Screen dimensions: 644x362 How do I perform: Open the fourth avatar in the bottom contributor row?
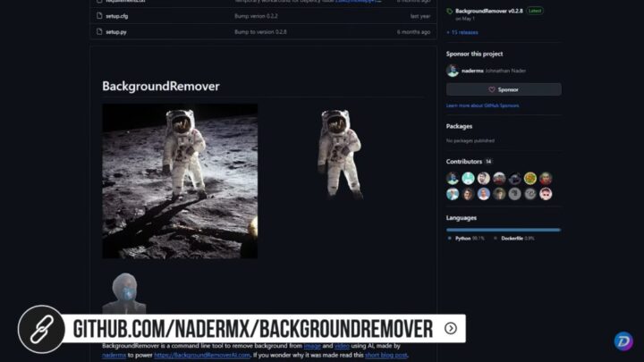coord(499,194)
